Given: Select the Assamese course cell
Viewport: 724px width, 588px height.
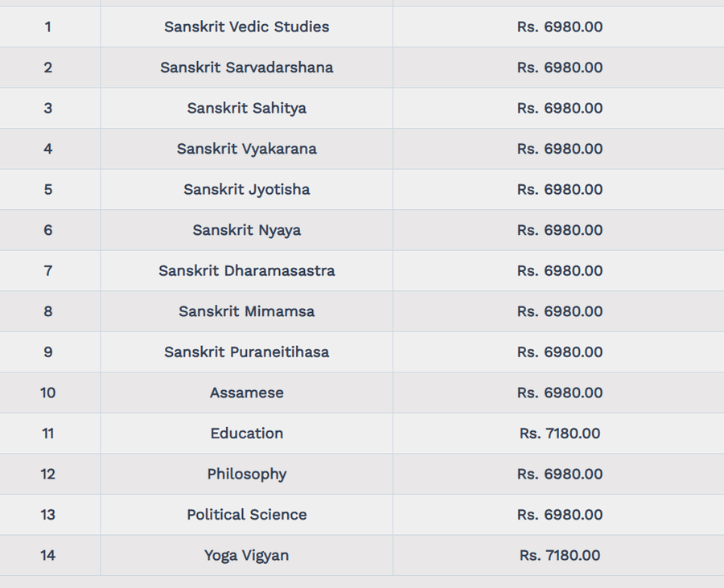Looking at the screenshot, I should tap(246, 393).
